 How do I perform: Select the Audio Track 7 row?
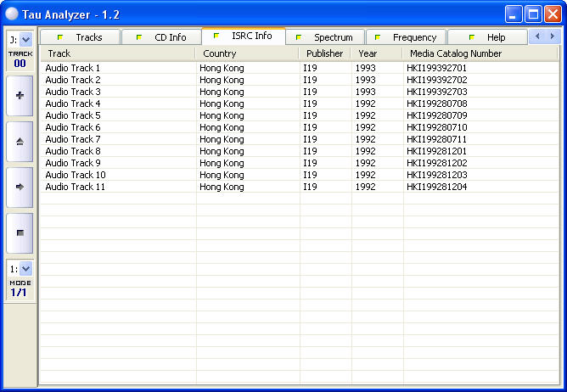300,139
